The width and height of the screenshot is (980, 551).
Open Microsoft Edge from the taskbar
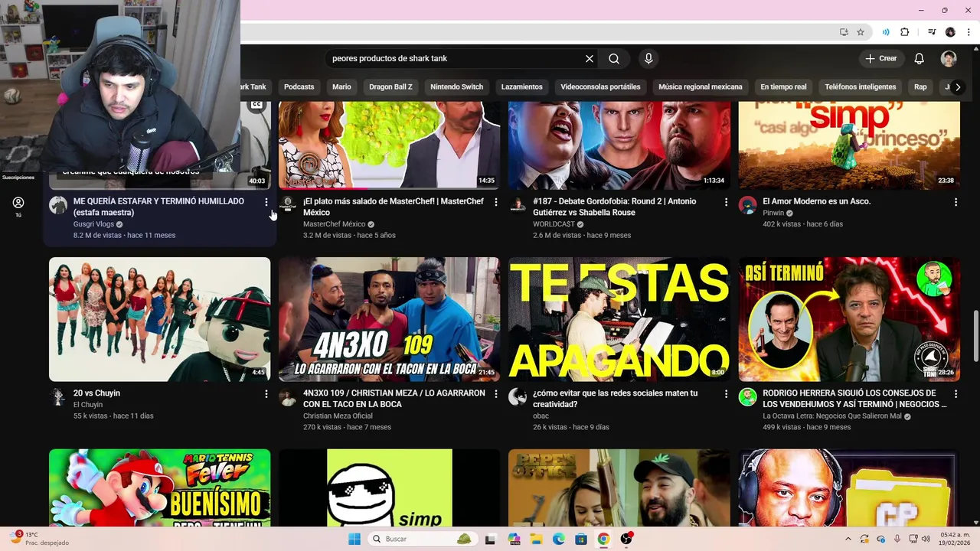559,539
